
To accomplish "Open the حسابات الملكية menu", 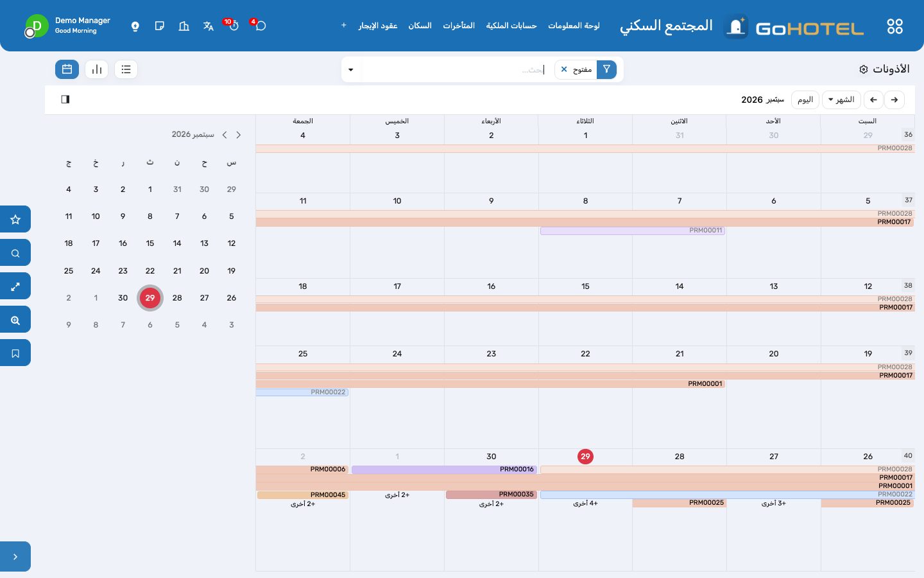I will 511,26.
